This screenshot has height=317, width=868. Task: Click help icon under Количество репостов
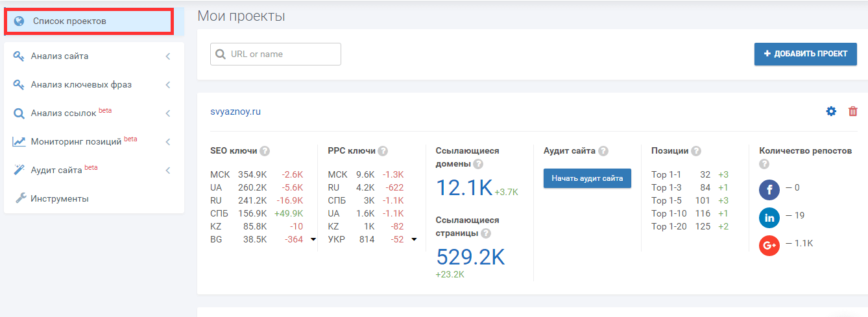pos(764,164)
